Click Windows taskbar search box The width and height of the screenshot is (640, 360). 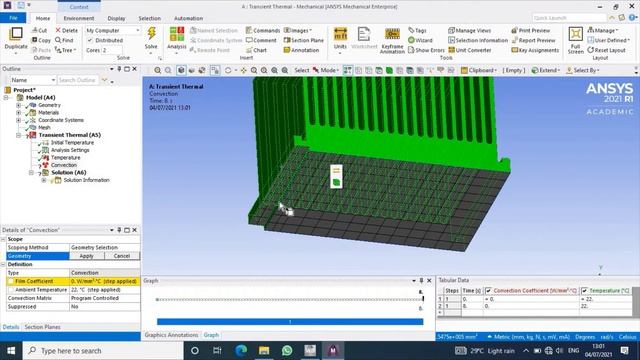(103, 350)
